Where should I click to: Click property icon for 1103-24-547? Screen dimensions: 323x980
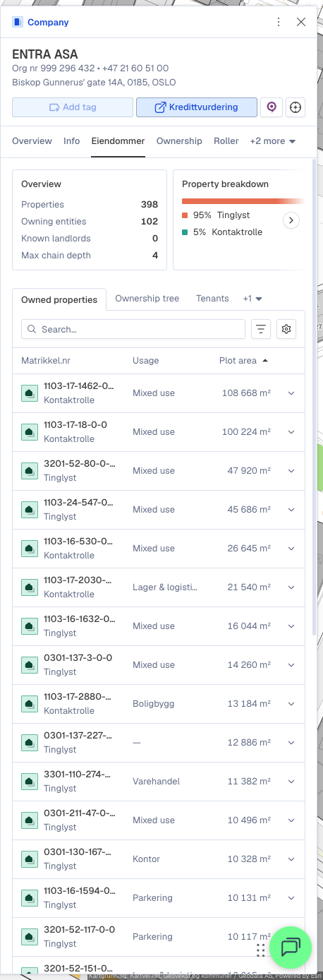tap(30, 510)
